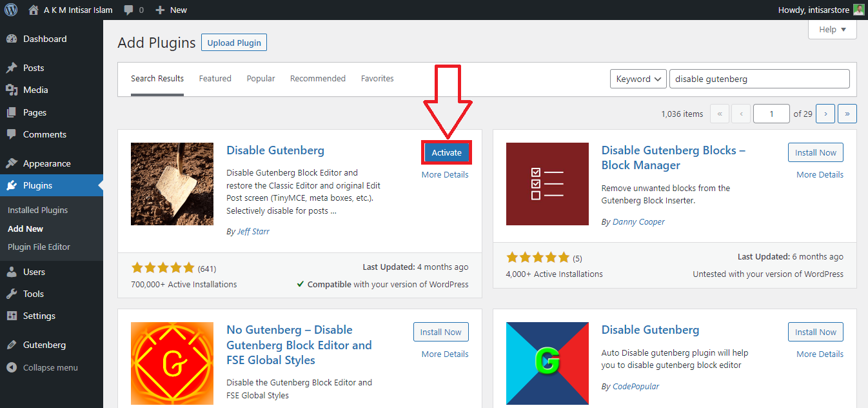Open the WordPress logo menu
This screenshot has width=868, height=408.
tap(11, 10)
